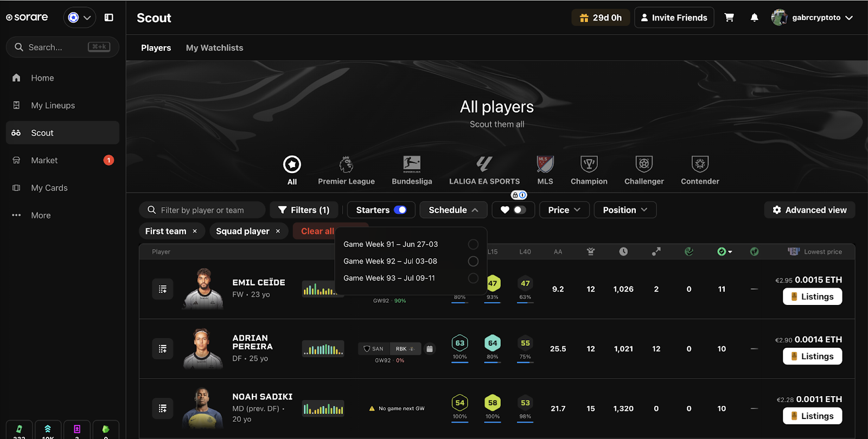Collapse the Schedule dropdown
Image resolution: width=868 pixels, height=439 pixels.
[x=454, y=210]
